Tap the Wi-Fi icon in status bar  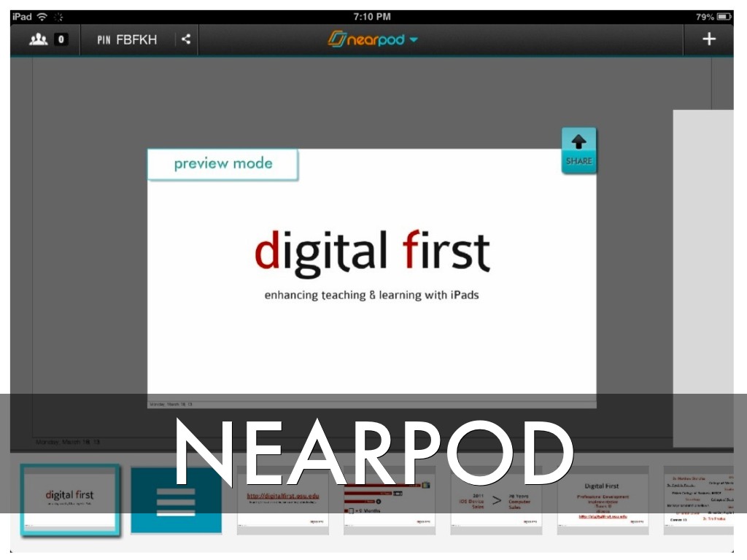[42, 17]
